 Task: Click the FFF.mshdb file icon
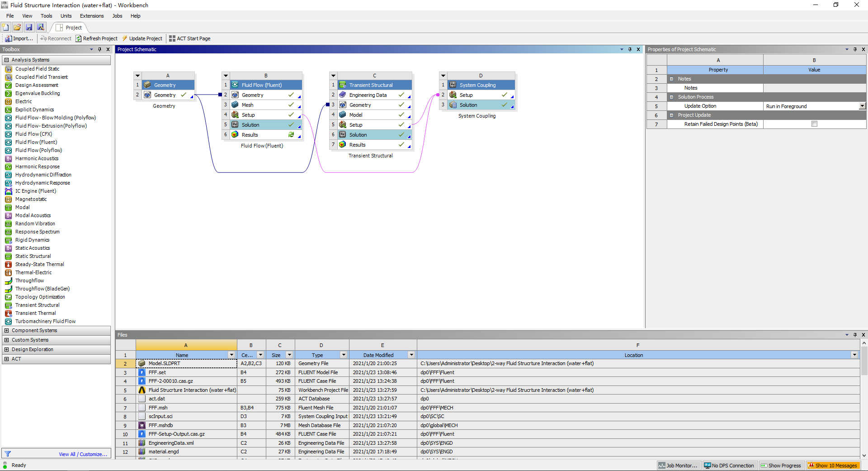point(142,425)
